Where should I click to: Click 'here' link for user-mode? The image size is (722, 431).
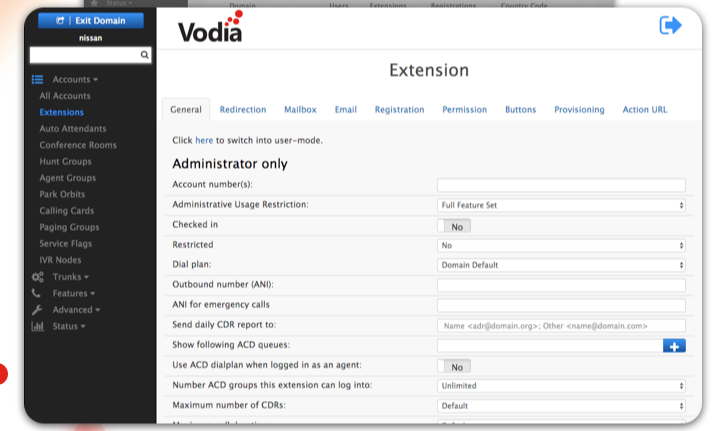pos(204,140)
